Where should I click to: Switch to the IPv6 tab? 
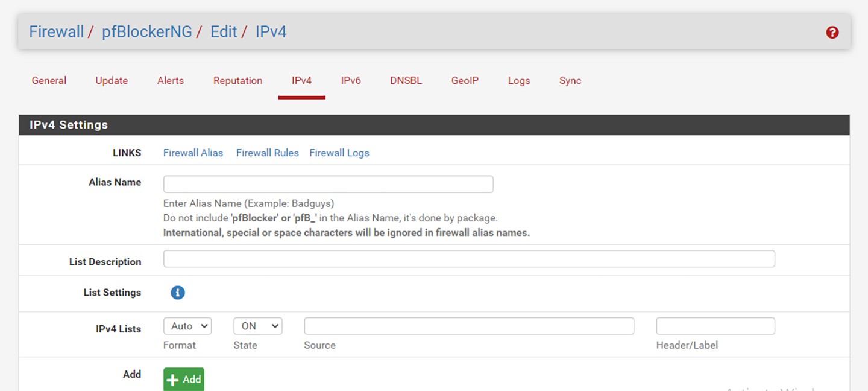[x=351, y=81]
